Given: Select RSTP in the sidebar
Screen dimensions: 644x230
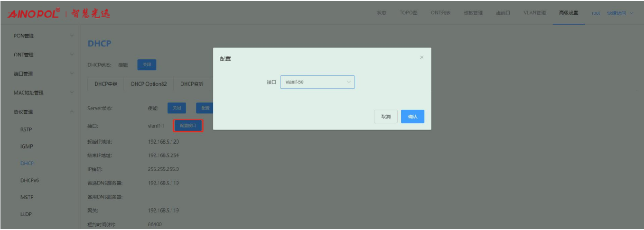Looking at the screenshot, I should [x=27, y=129].
